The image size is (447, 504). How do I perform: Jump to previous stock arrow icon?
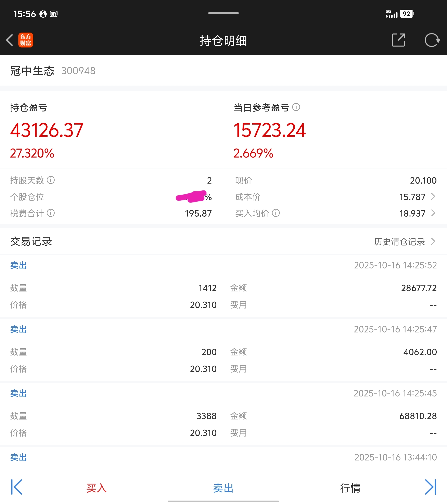(16, 487)
